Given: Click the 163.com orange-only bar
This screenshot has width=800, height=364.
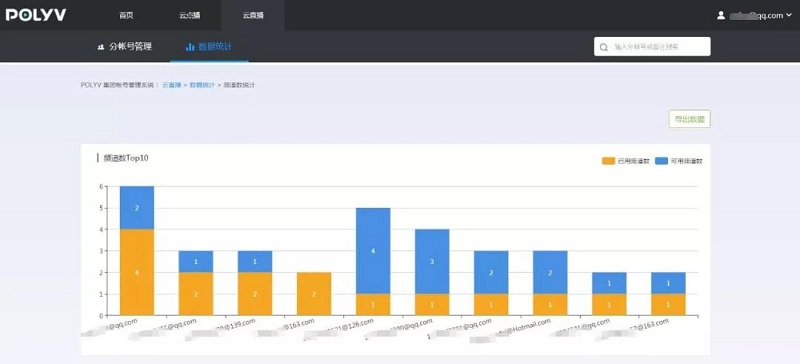Looking at the screenshot, I should click(x=314, y=294).
